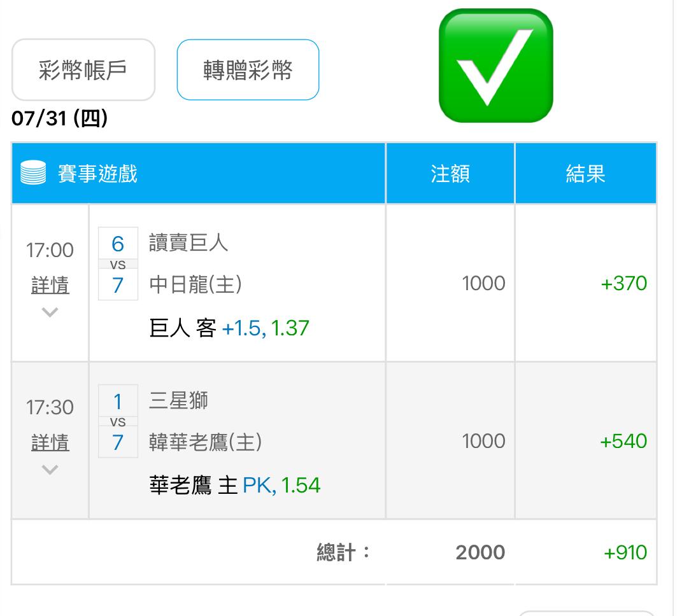Select the 注額 column header
682x616 pixels.
pos(450,173)
